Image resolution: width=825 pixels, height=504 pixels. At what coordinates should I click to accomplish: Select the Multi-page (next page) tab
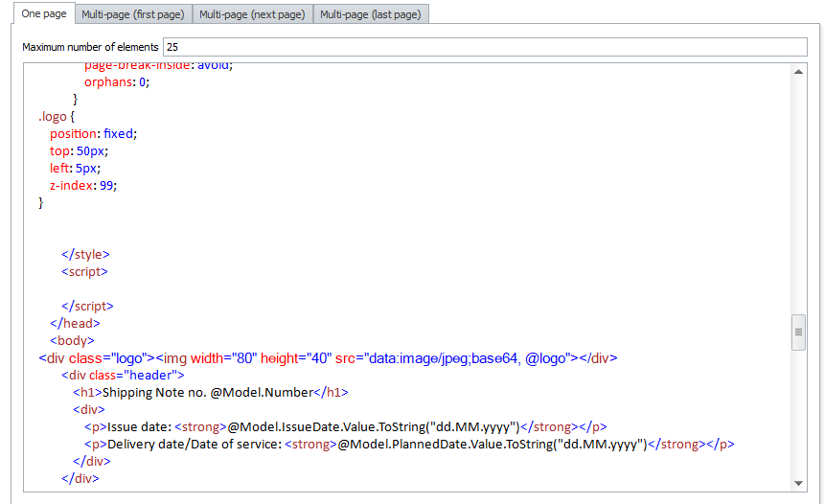click(253, 14)
